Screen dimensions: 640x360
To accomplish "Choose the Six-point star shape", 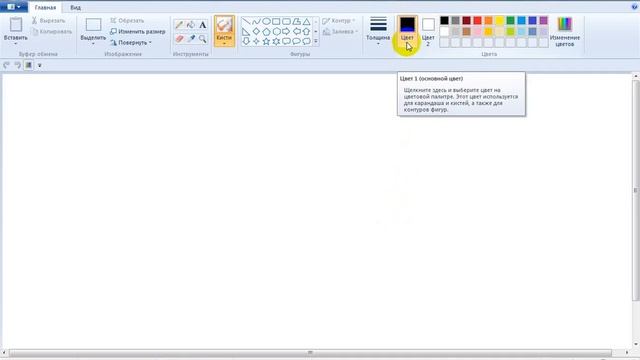I will pyautogui.click(x=276, y=41).
